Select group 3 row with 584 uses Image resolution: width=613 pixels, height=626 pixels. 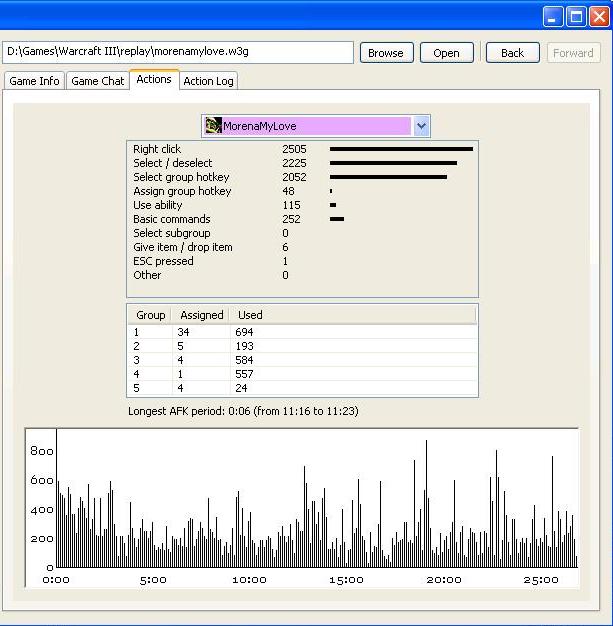pos(302,360)
